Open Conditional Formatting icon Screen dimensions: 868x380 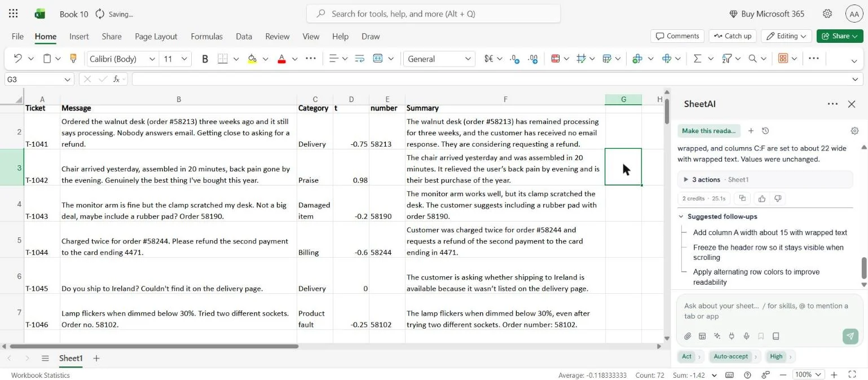coord(555,59)
